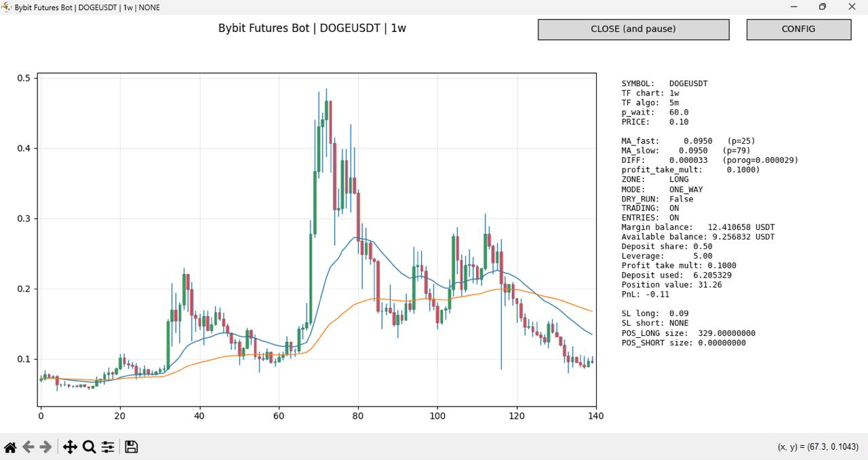The image size is (868, 460).
Task: Save the figure with floppy icon
Action: pos(132,447)
